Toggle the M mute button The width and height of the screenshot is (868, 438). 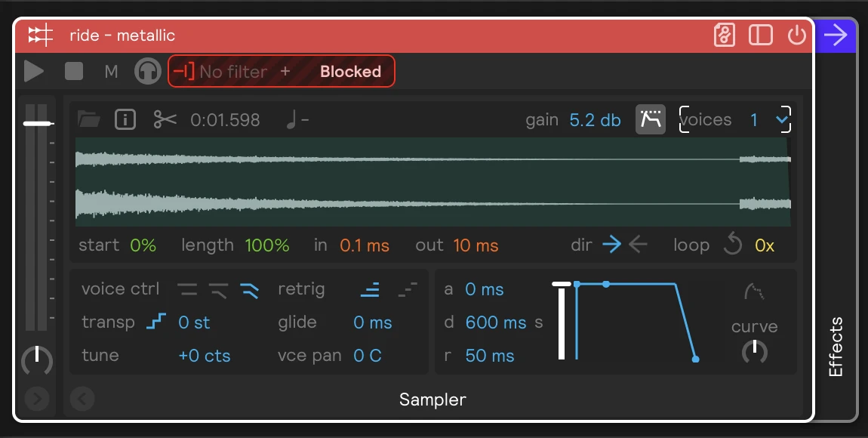coord(111,72)
